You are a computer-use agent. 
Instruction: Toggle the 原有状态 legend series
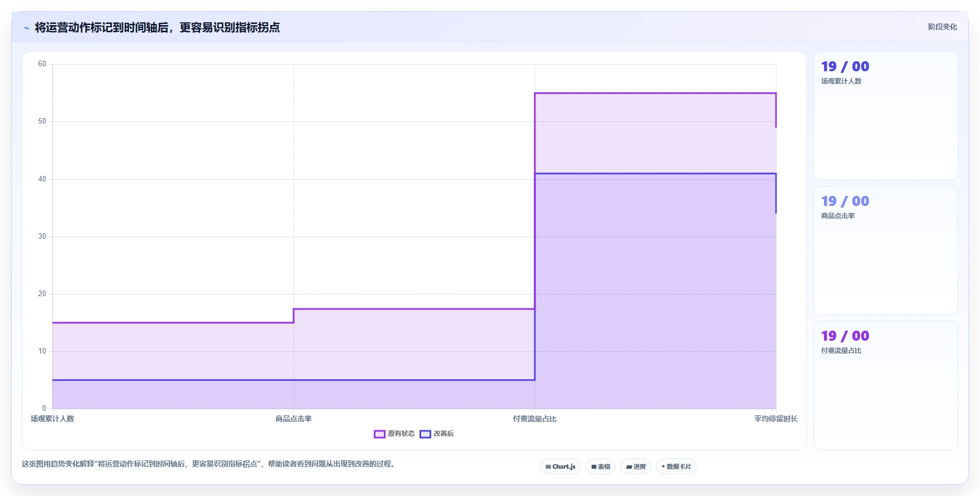click(x=394, y=434)
